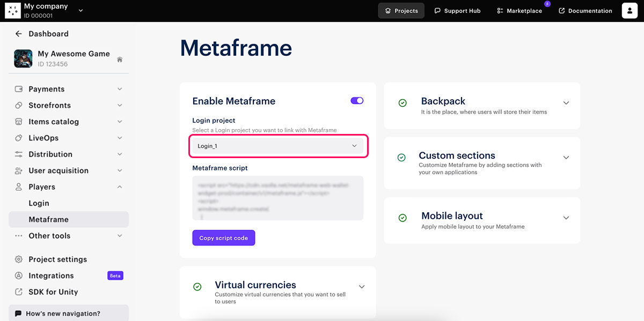Expand the Virtual currencies section
644x321 pixels.
(x=362, y=287)
